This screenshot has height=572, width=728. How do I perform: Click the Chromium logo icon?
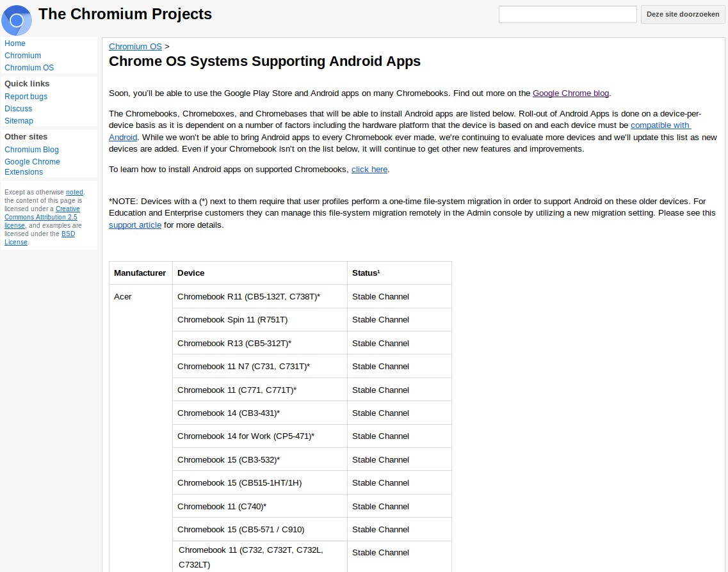tap(17, 20)
